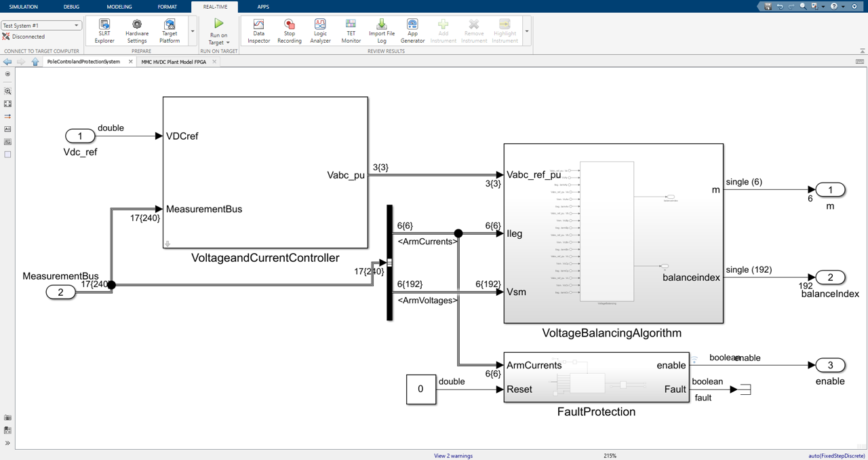Image resolution: width=868 pixels, height=460 pixels.
Task: Open the App Generator
Action: coord(412,31)
